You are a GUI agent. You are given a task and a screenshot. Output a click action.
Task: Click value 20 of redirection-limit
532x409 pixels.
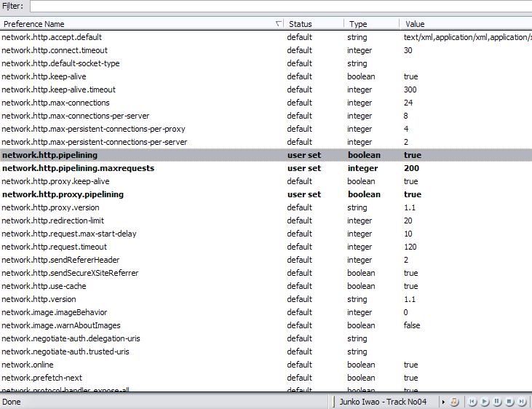pyautogui.click(x=408, y=221)
